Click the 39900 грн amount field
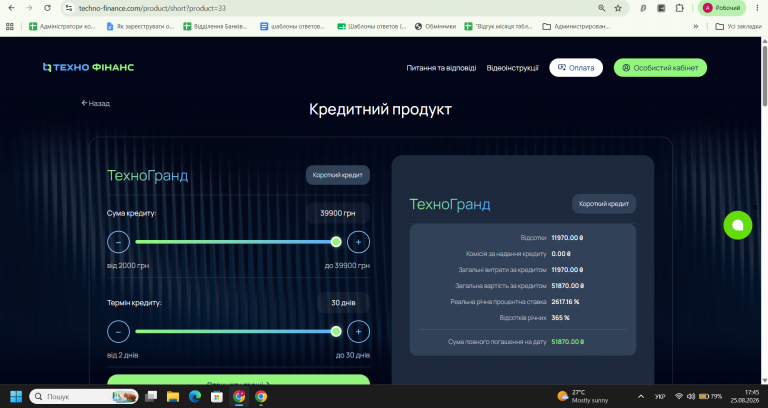 [338, 213]
